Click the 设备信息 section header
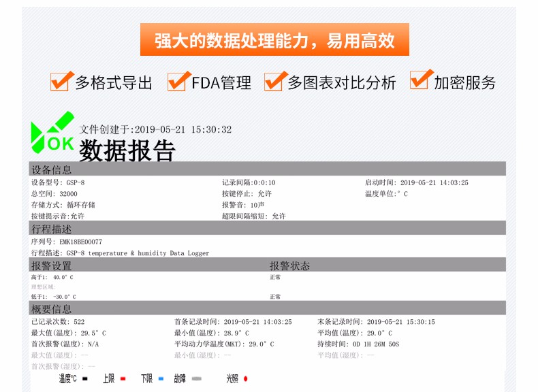Image resolution: width=538 pixels, height=392 pixels. pos(52,169)
